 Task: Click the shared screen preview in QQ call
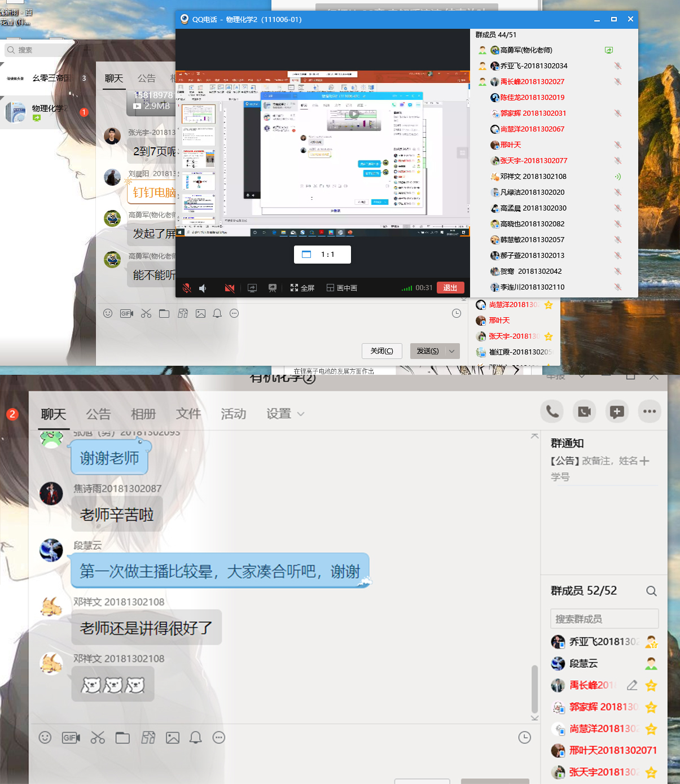point(322,154)
